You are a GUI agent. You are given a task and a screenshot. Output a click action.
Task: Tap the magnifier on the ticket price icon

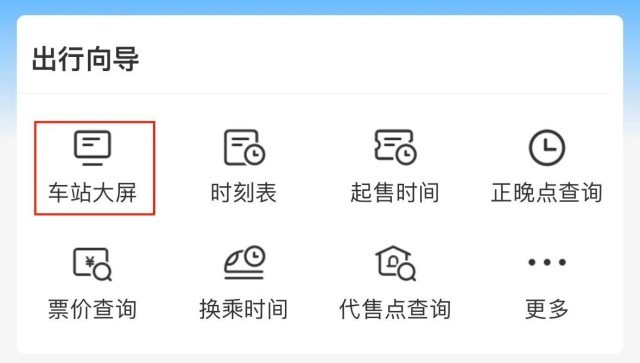[103, 272]
